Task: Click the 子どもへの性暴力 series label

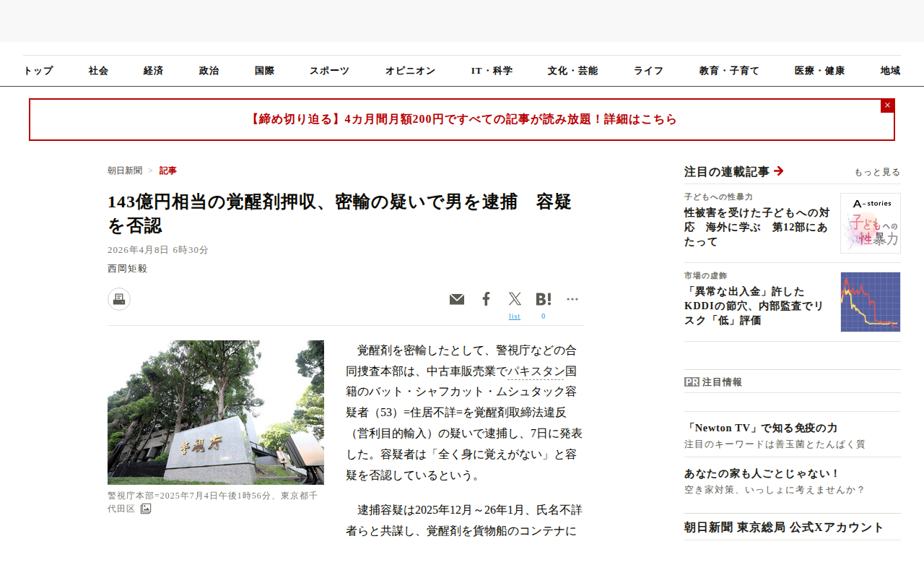Action: coord(718,197)
